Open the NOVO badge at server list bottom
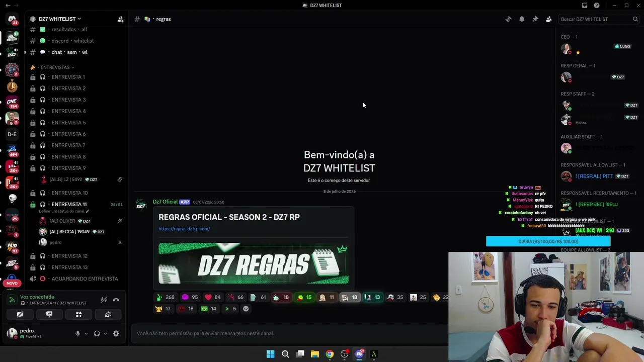Screen dimensions: 644x362 coord(12,283)
